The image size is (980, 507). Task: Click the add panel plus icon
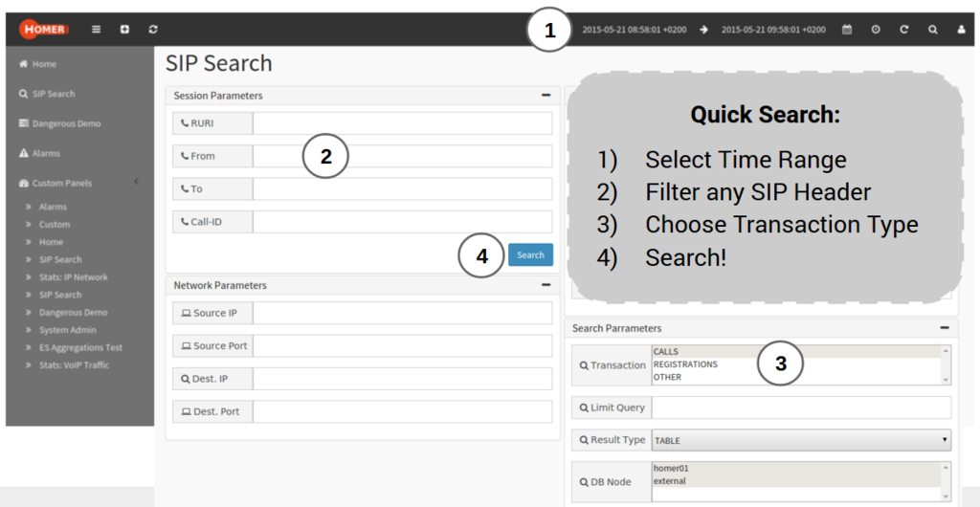(124, 30)
